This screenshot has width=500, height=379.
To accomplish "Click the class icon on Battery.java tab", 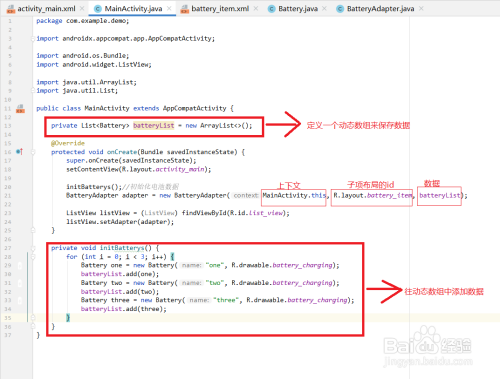I will tap(272, 9).
